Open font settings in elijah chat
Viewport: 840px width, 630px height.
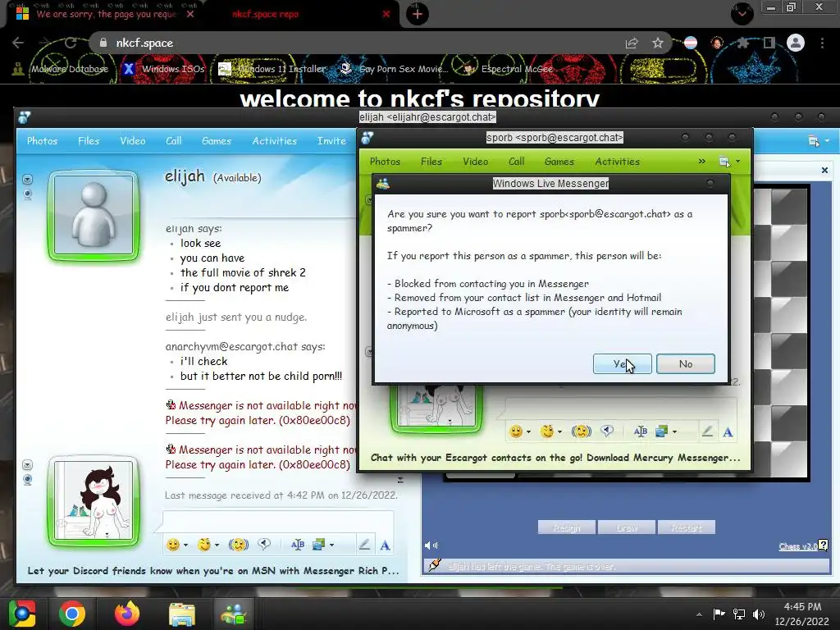pyautogui.click(x=297, y=545)
